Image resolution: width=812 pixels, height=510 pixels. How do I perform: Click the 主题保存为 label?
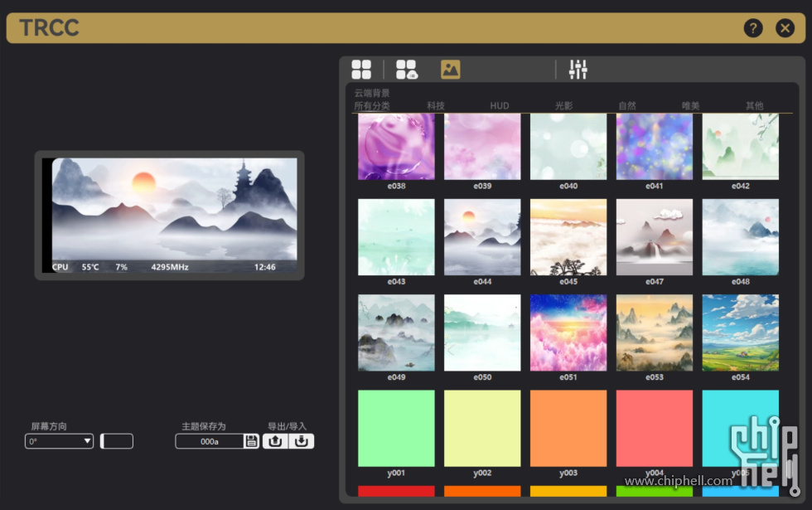[204, 426]
